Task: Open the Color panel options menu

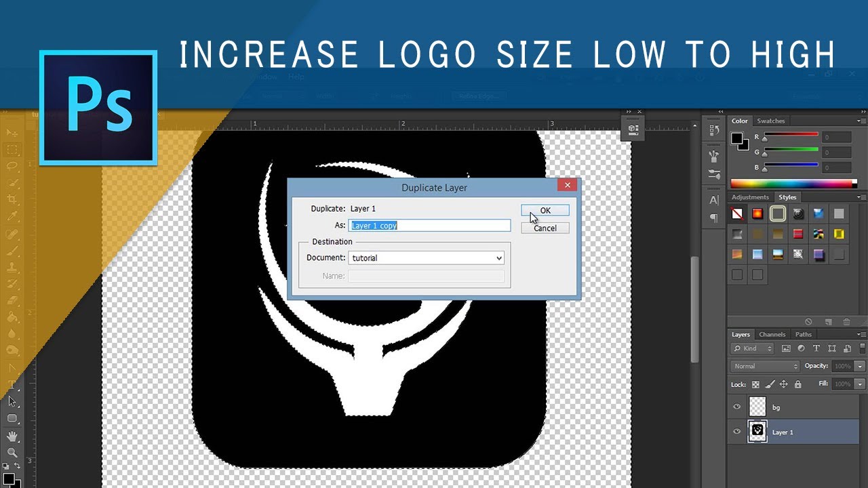Action: [861, 121]
